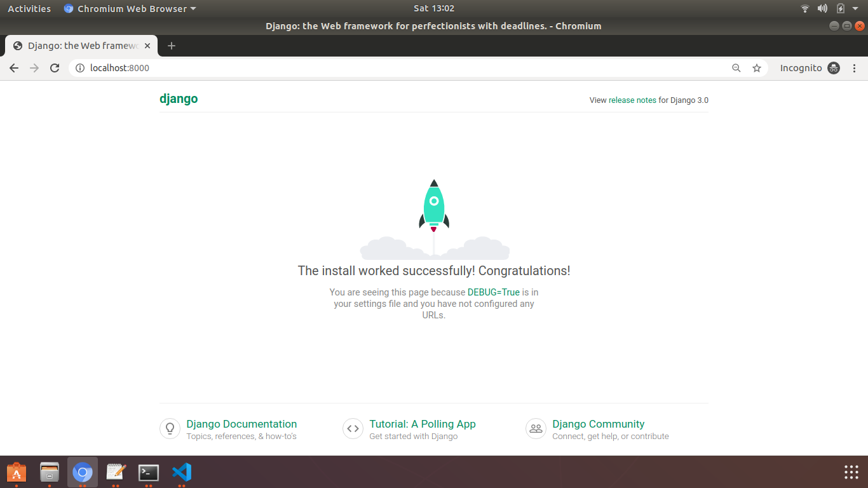
Task: Click the battery status icon
Action: (x=841, y=8)
